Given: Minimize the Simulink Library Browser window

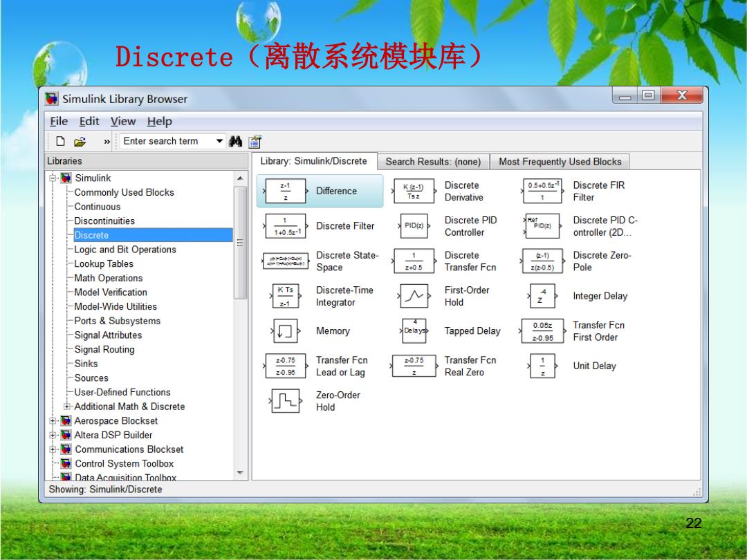Looking at the screenshot, I should pos(625,95).
